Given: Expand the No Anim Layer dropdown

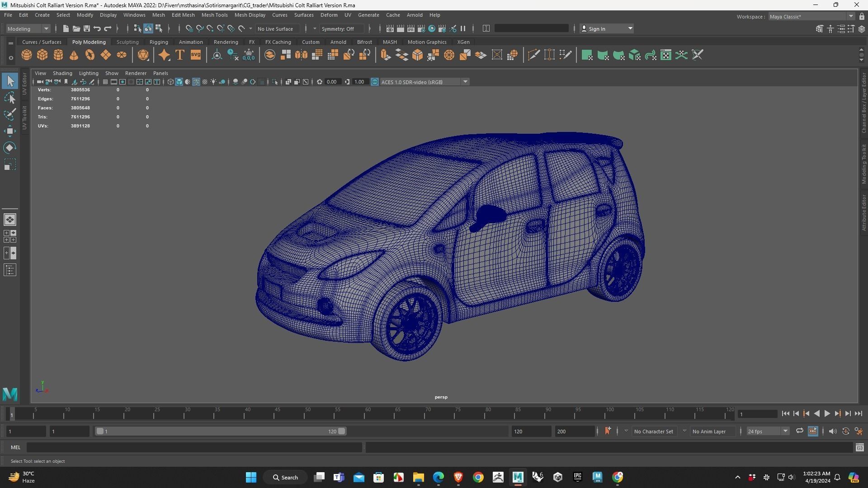Looking at the screenshot, I should (684, 431).
